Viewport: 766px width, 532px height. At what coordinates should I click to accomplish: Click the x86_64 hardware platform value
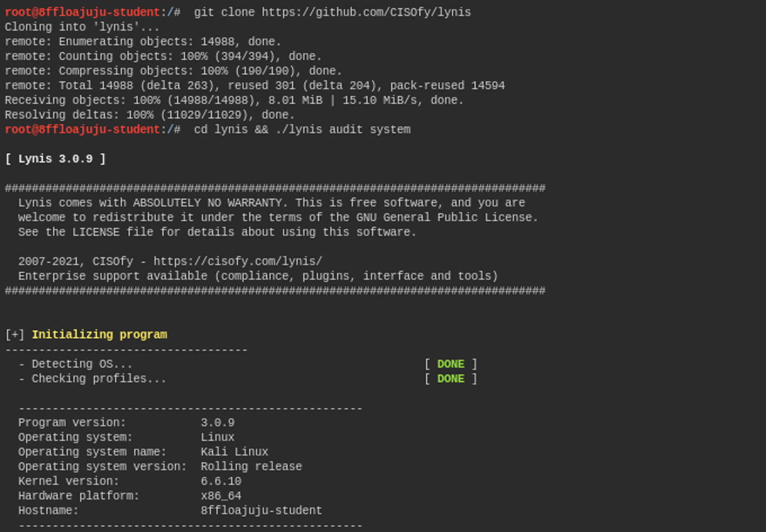tap(221, 496)
